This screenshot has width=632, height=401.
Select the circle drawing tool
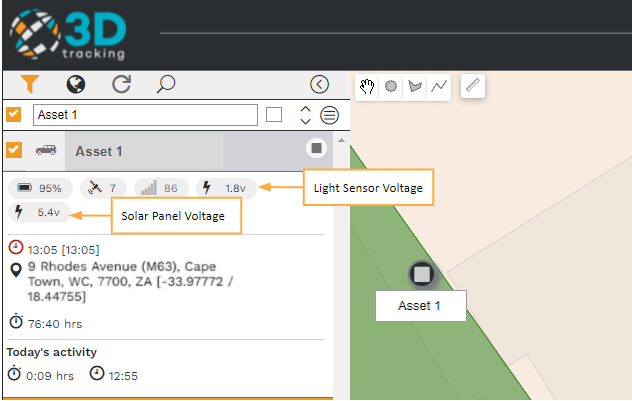[x=391, y=86]
